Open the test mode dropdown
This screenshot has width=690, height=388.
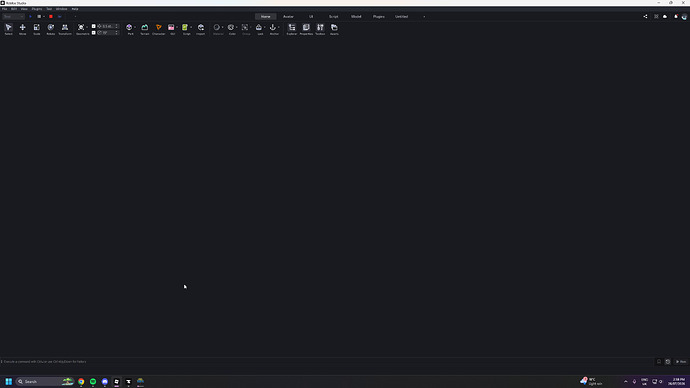(x=13, y=16)
